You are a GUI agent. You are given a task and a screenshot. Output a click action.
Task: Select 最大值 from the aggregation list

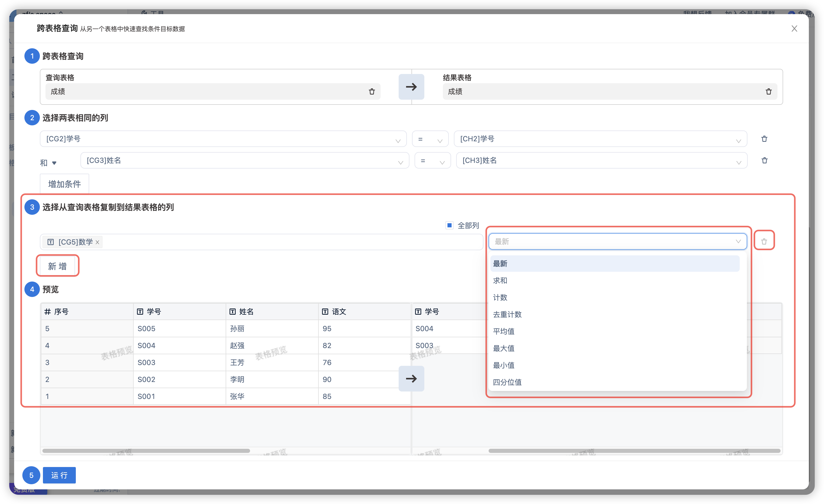[615, 348]
